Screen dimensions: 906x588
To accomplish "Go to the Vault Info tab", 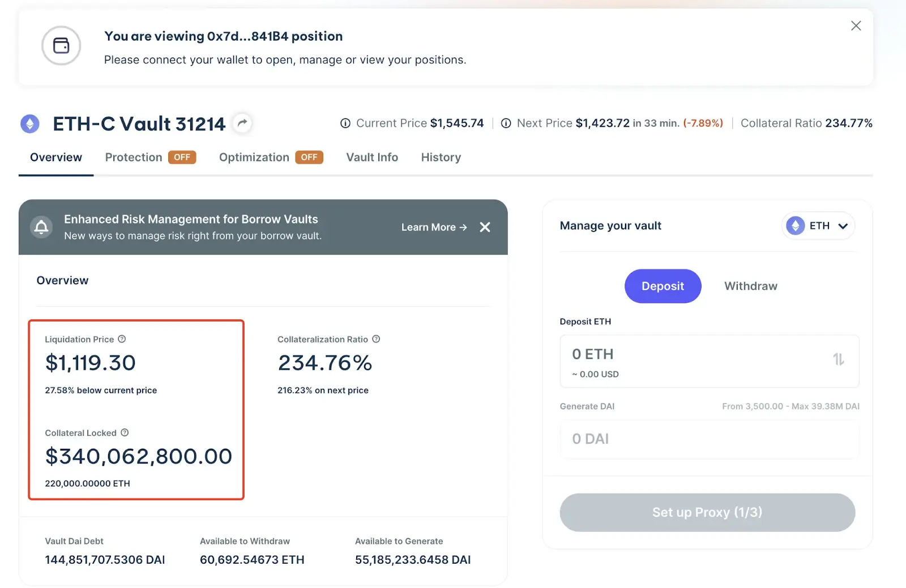I will tap(372, 157).
